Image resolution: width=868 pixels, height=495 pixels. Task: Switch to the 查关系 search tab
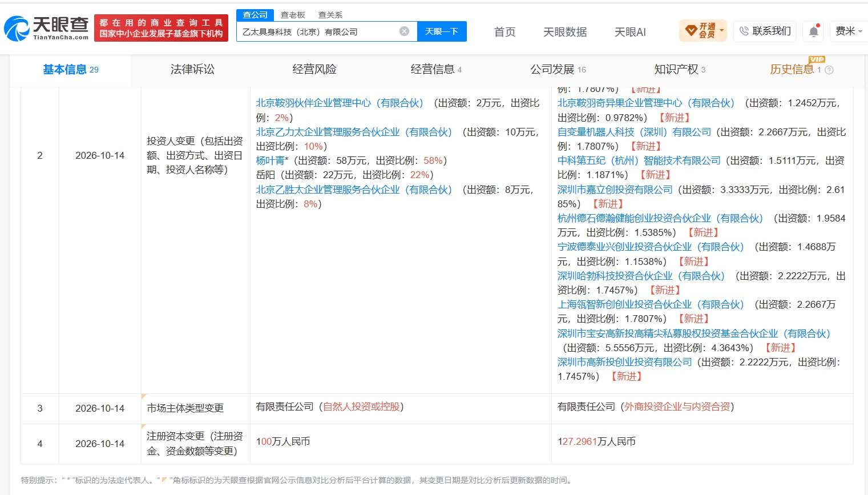pos(330,15)
